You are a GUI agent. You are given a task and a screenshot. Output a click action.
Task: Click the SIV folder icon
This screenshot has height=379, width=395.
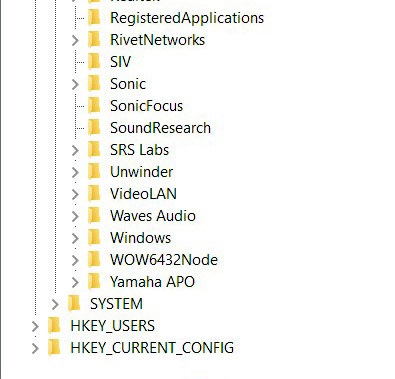tap(94, 61)
